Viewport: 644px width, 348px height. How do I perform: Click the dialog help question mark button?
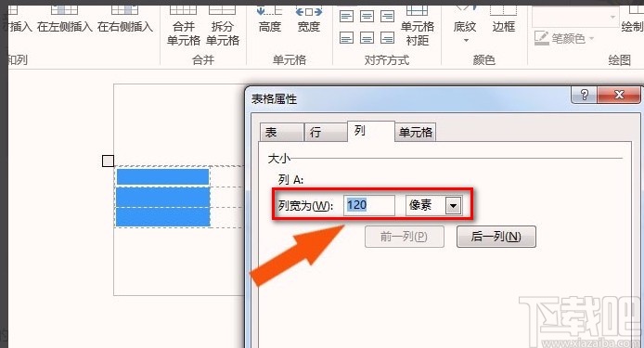pyautogui.click(x=584, y=95)
